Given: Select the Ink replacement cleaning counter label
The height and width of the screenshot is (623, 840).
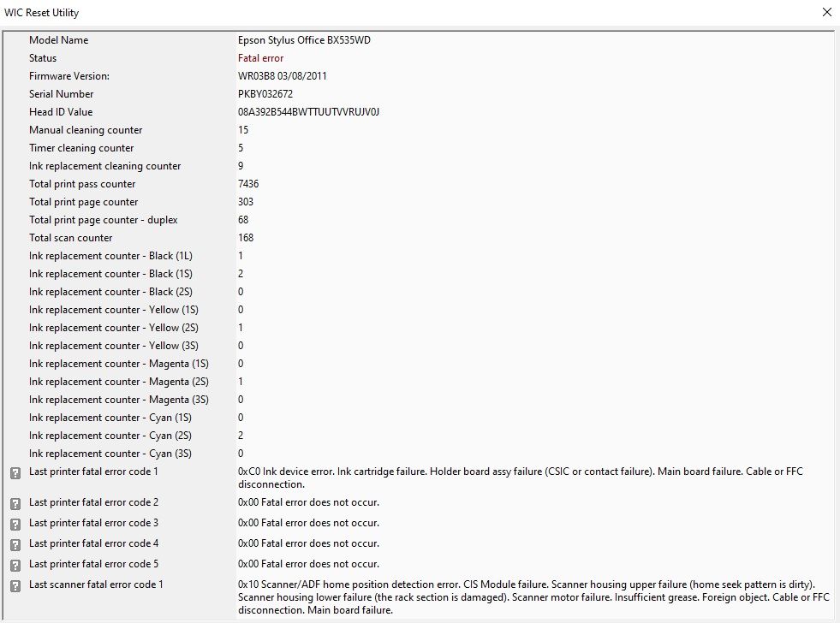Looking at the screenshot, I should pos(104,166).
